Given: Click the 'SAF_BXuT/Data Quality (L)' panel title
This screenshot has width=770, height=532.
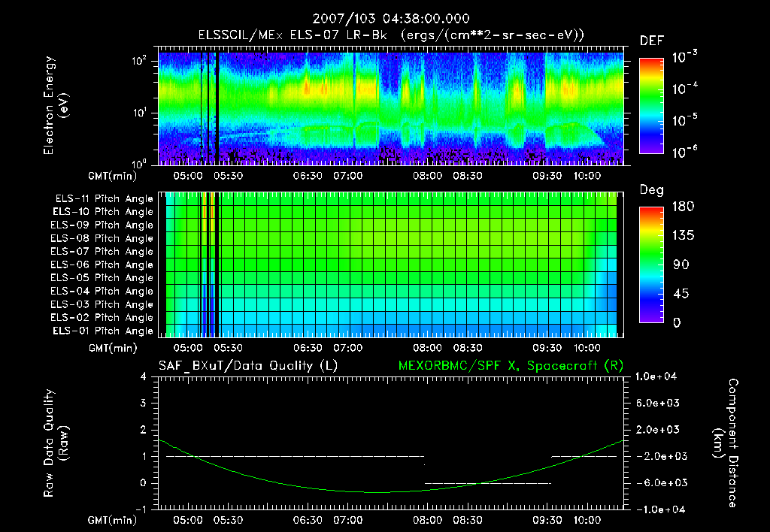Looking at the screenshot, I should point(248,366).
